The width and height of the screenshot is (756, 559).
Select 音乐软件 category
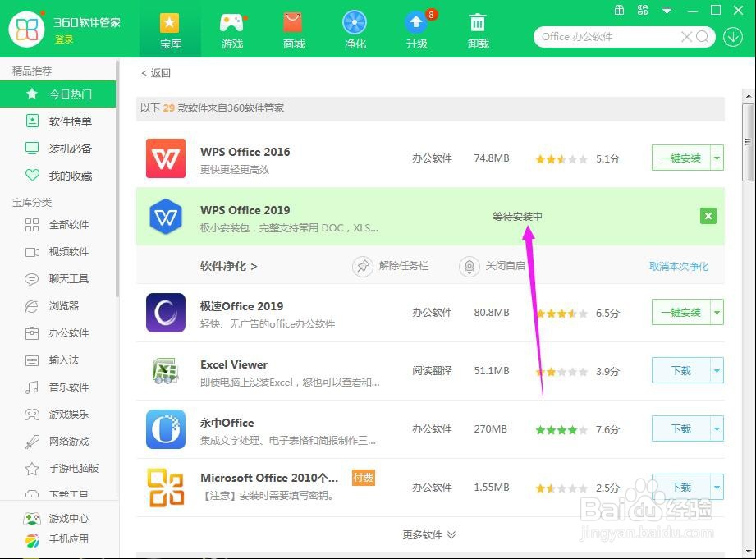coord(57,387)
